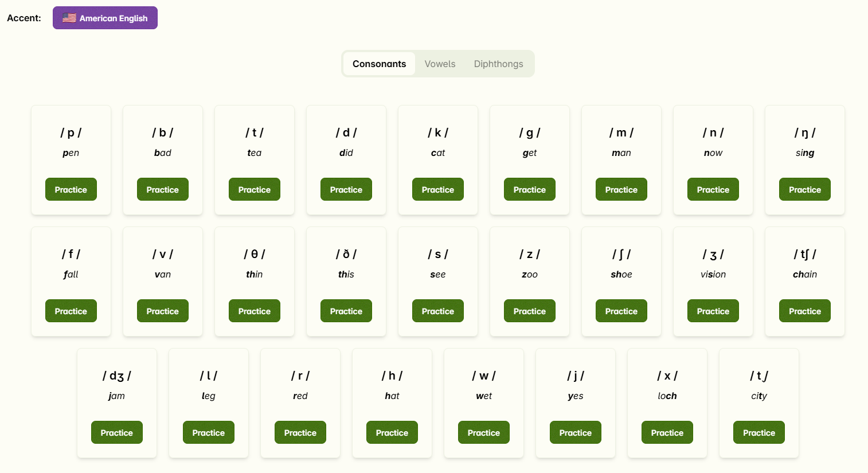Click the /ŋ/ phoneme symbol

click(x=805, y=132)
